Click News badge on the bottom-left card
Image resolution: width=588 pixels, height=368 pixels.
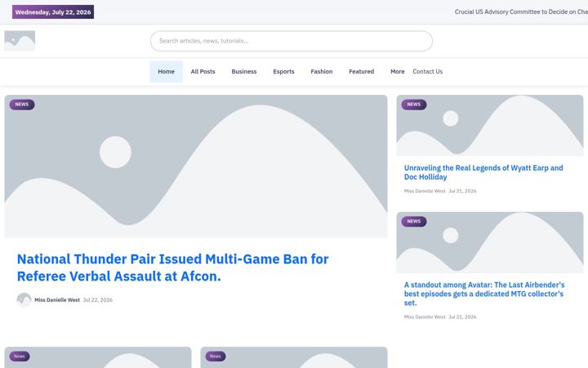[x=20, y=356]
